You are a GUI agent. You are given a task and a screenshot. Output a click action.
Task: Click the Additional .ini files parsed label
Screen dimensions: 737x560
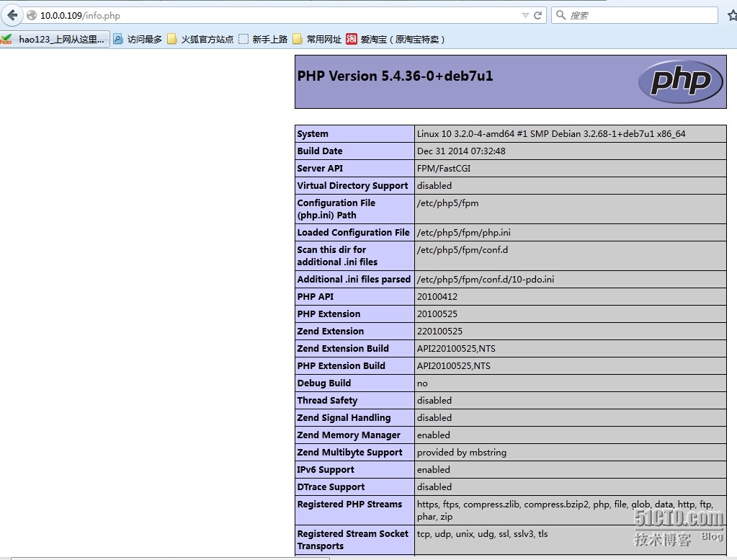coord(354,280)
